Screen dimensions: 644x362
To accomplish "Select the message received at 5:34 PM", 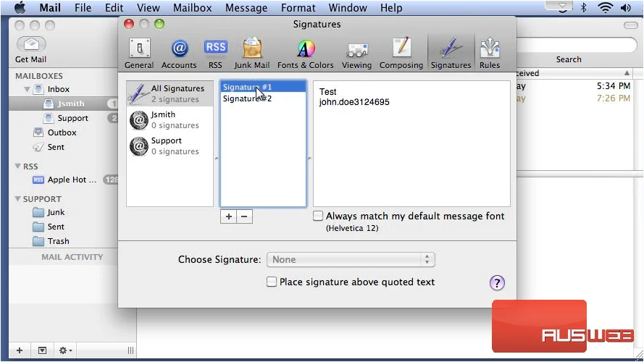I will pos(574,86).
